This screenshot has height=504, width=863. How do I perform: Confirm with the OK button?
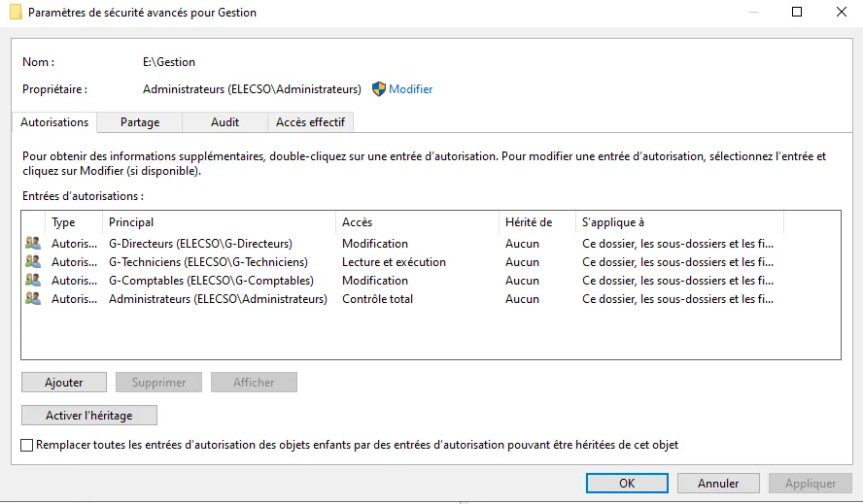[x=627, y=483]
